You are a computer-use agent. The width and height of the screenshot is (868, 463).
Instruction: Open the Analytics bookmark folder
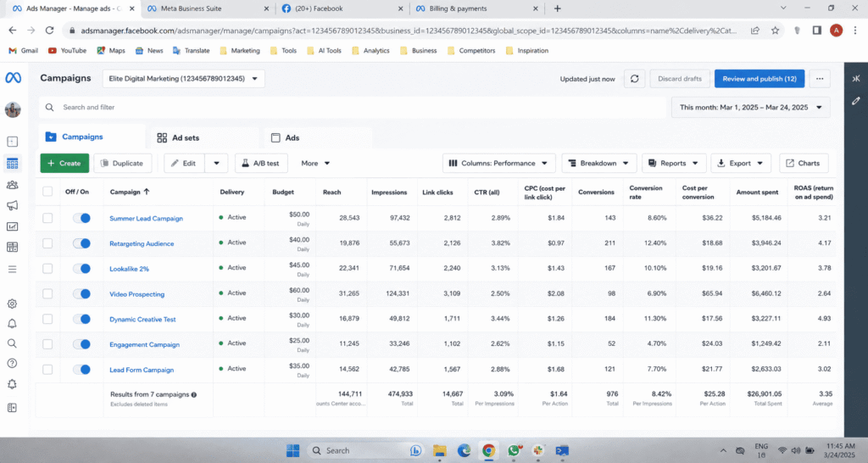point(370,50)
